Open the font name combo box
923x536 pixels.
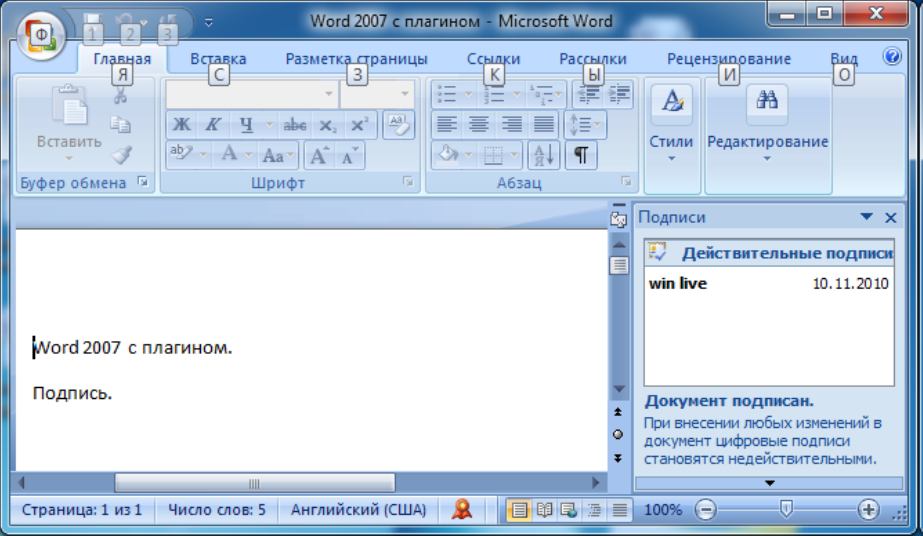click(251, 94)
